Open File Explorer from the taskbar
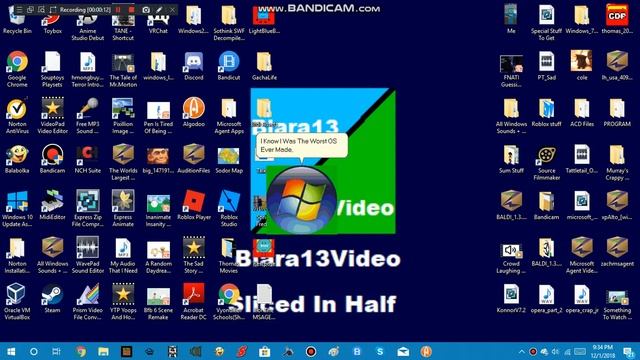Viewport: 640px width, 360px height. [x=103, y=351]
